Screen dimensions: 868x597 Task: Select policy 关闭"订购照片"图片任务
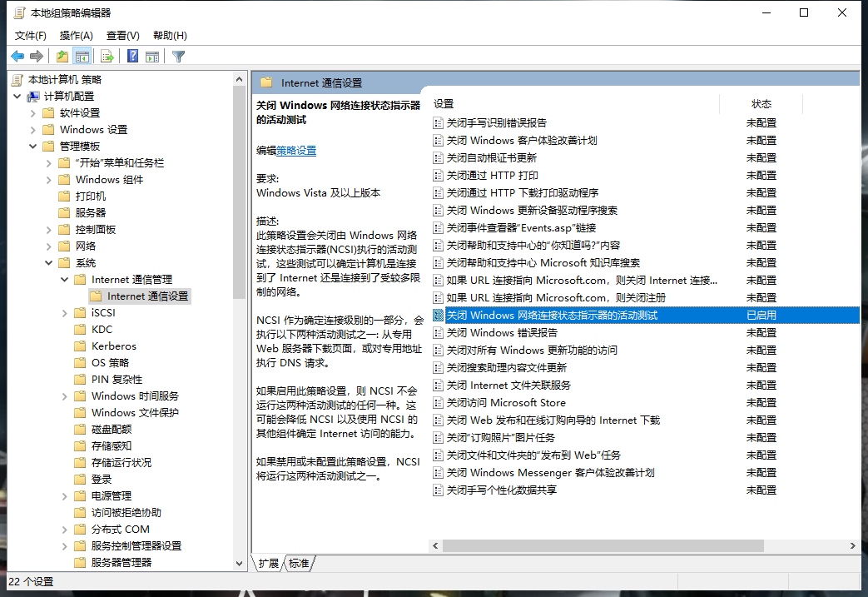[501, 437]
